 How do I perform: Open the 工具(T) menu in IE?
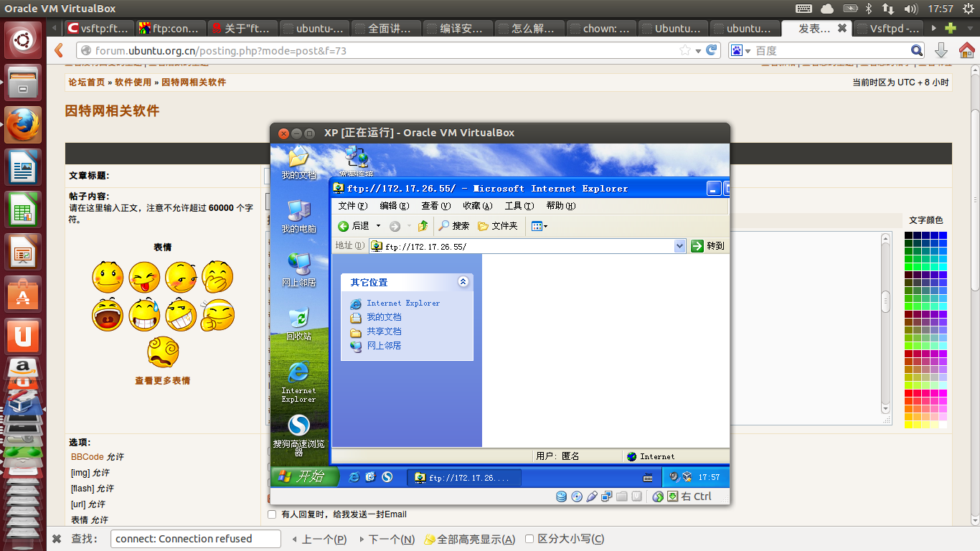point(519,206)
